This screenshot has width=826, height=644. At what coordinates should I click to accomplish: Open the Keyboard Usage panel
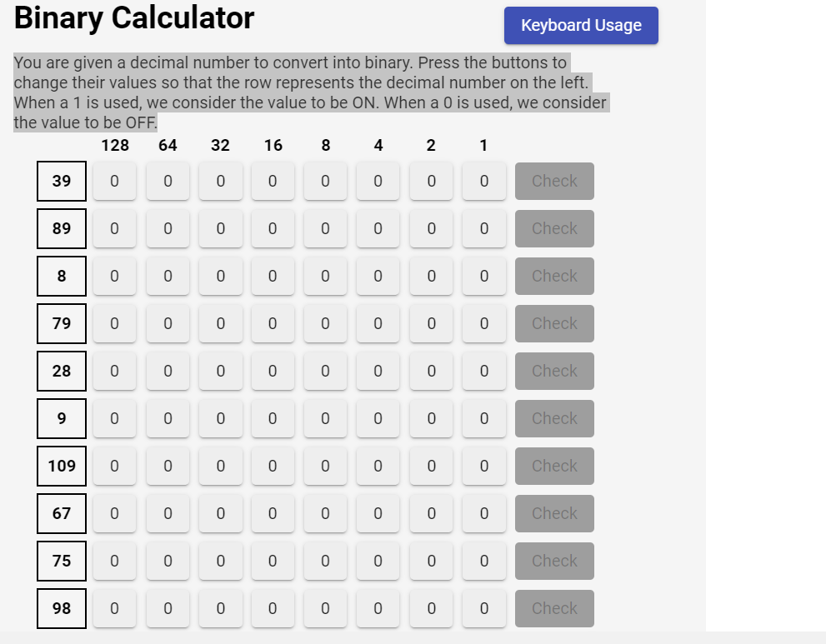pyautogui.click(x=580, y=25)
